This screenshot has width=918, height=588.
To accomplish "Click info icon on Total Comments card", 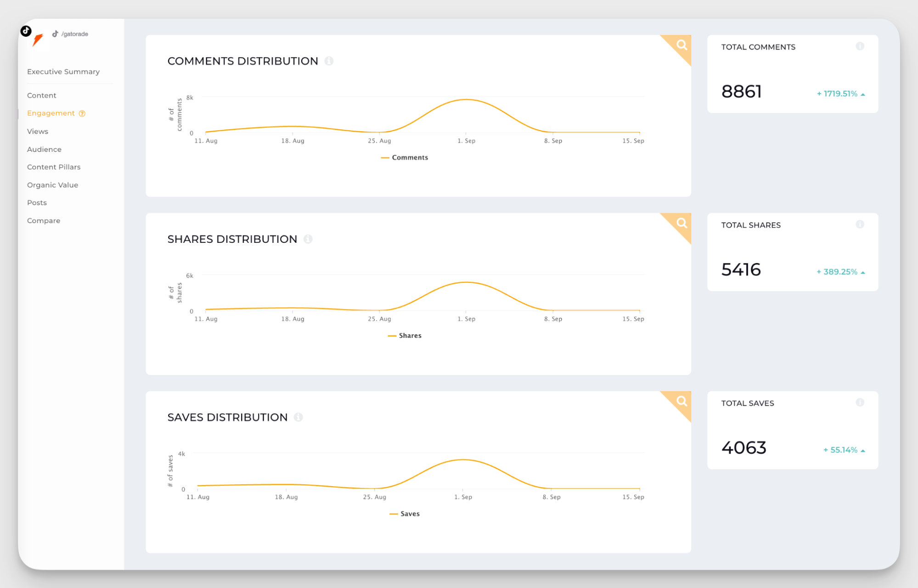I will [860, 46].
